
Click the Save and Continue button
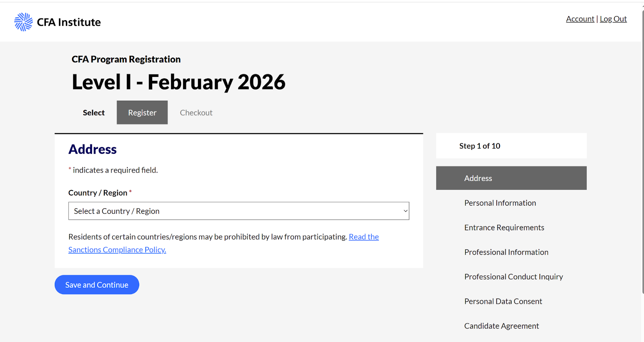[x=97, y=285]
